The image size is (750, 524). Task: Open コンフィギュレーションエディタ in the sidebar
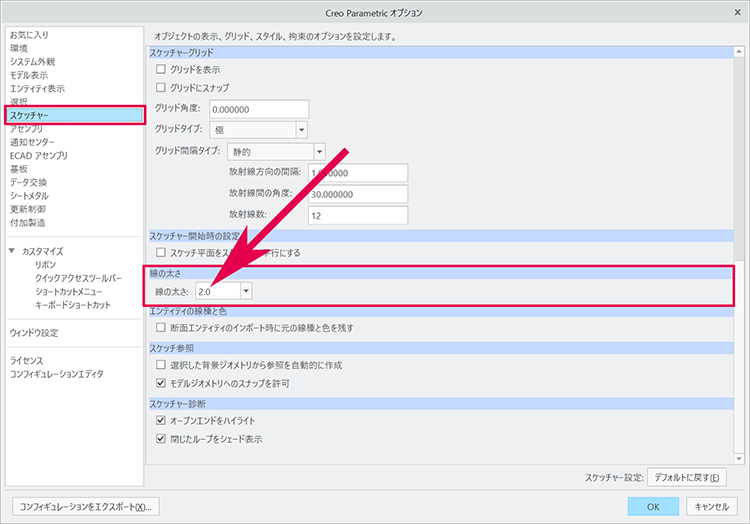(x=56, y=374)
